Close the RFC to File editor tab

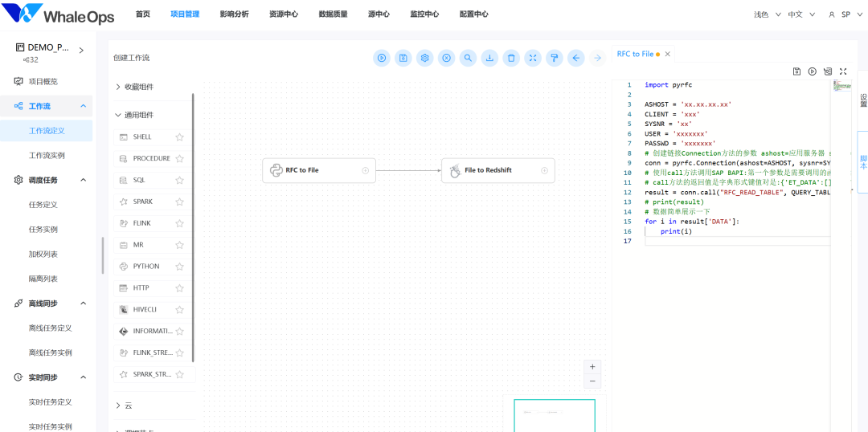click(668, 55)
